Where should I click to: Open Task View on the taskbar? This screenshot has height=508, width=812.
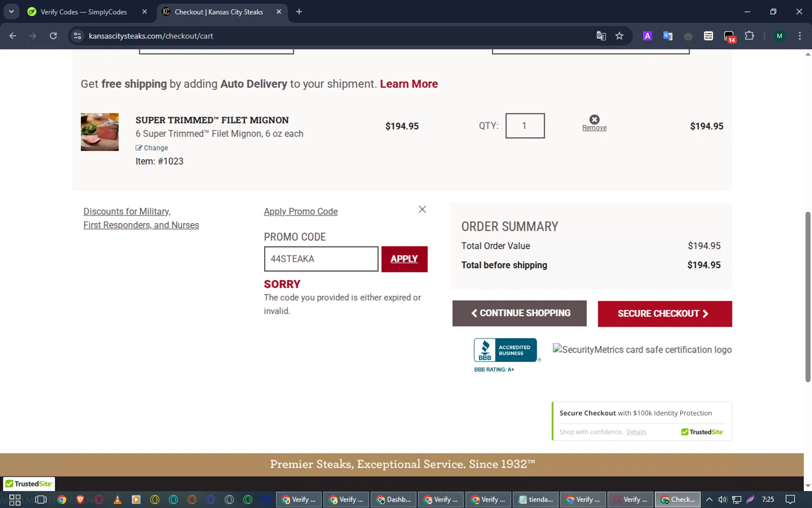pos(41,499)
